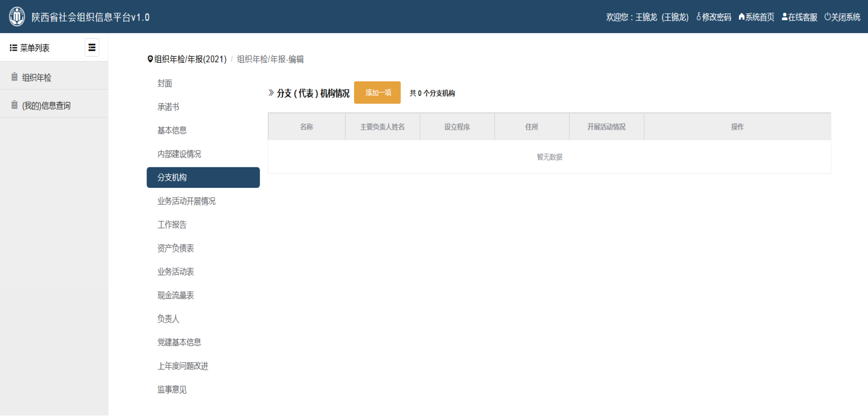Click 关闭系统 power button
The image size is (868, 416).
click(842, 17)
